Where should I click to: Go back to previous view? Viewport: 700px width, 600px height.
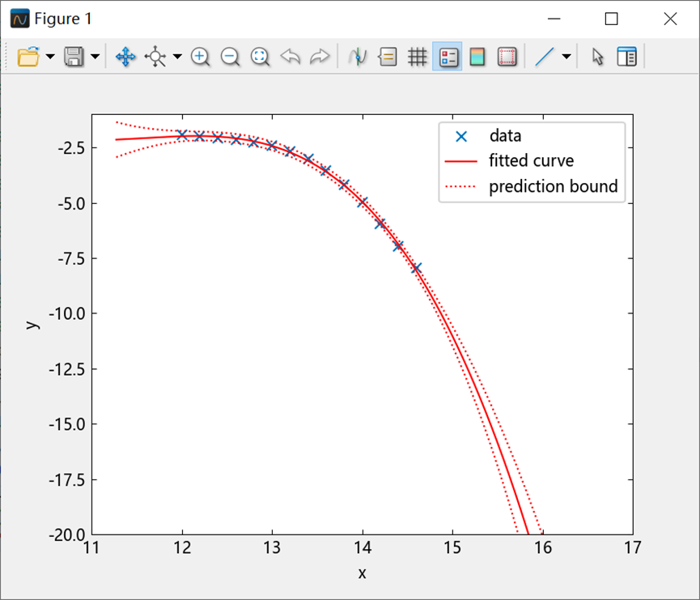(x=291, y=57)
